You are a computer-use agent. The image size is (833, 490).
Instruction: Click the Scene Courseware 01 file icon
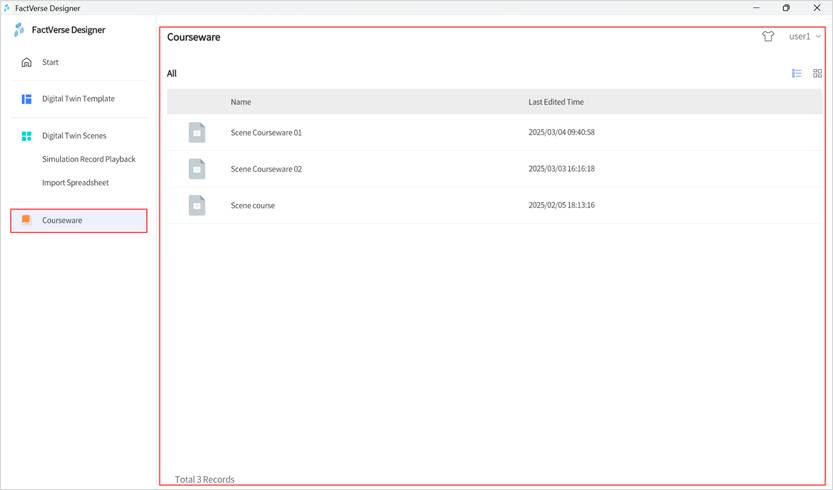[x=197, y=132]
